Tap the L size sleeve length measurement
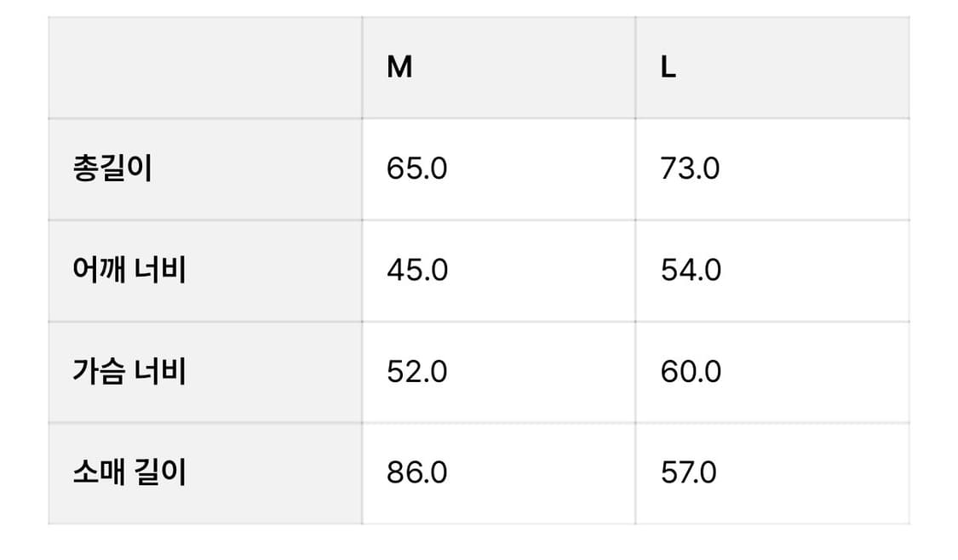 pyautogui.click(x=689, y=472)
